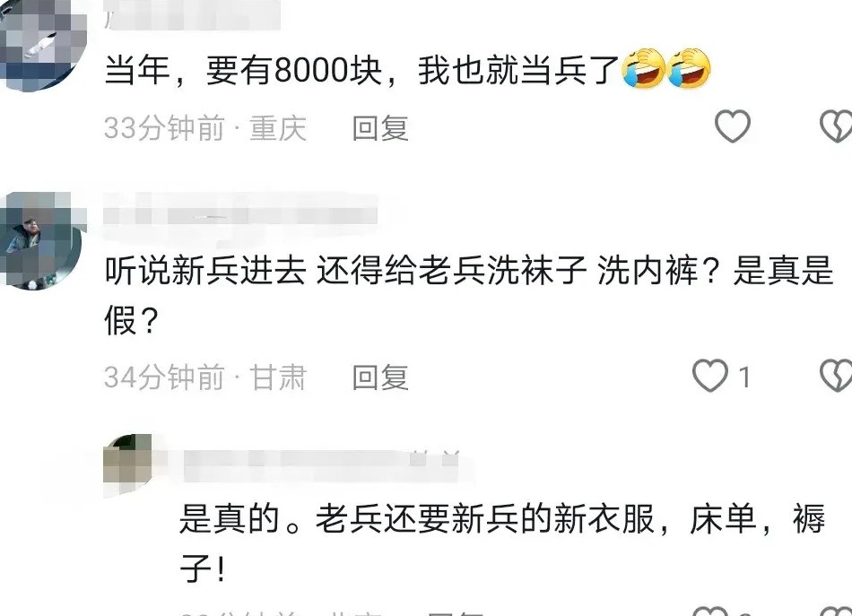Image resolution: width=852 pixels, height=616 pixels.
Task: Dislike the 重庆 comment with broken heart
Action: [x=837, y=126]
